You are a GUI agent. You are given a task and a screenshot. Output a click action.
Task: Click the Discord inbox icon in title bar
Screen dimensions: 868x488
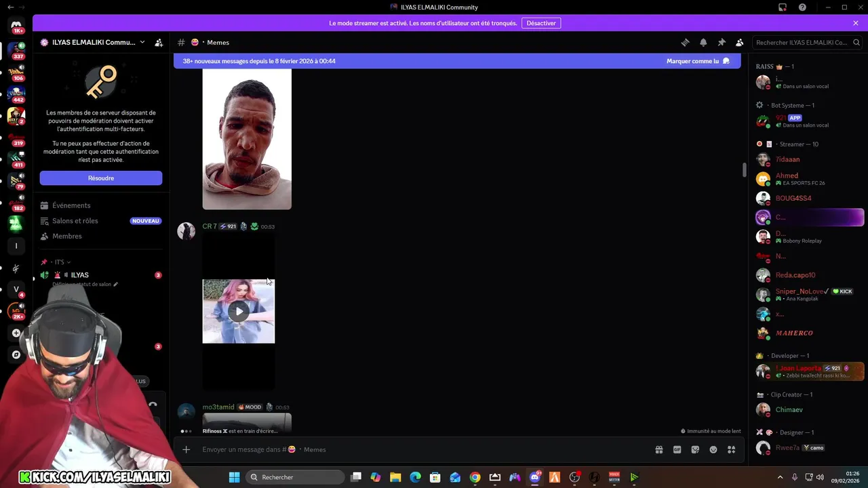click(x=783, y=7)
